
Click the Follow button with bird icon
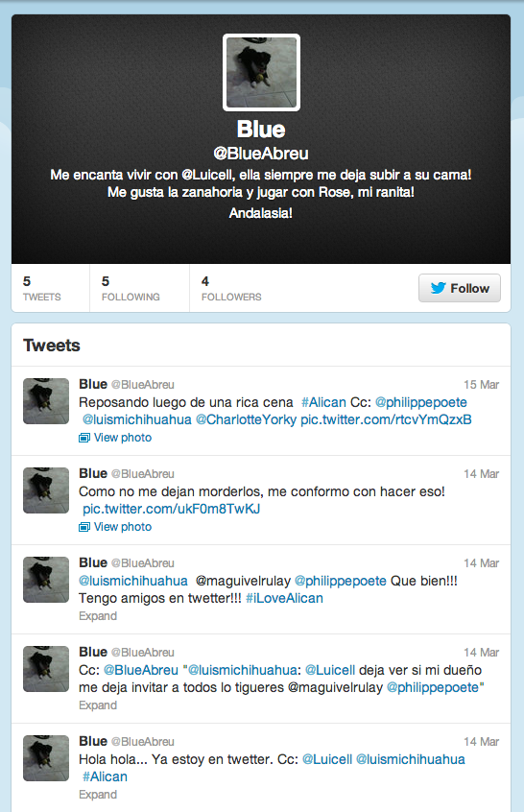tap(460, 288)
